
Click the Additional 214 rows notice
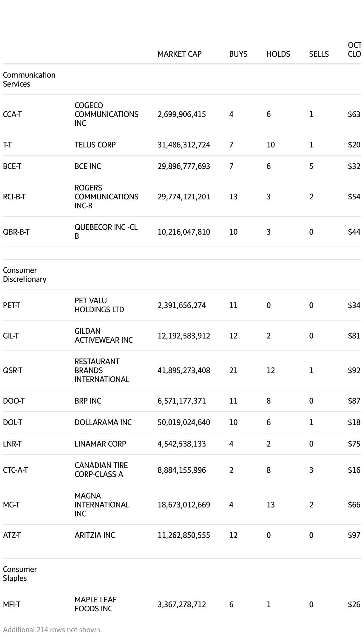53,630
